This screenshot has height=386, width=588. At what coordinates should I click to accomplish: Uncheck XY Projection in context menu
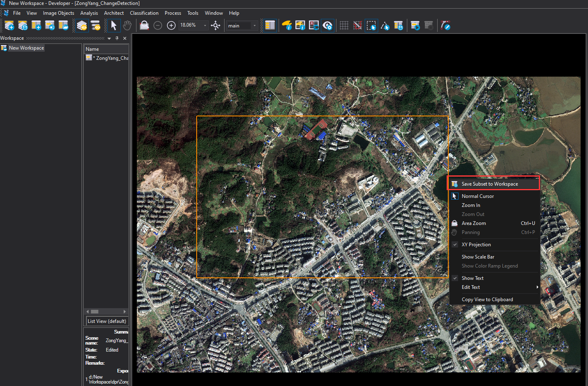pos(476,245)
